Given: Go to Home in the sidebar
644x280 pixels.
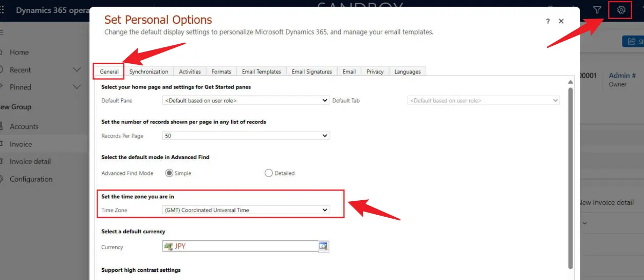Looking at the screenshot, I should click(20, 52).
